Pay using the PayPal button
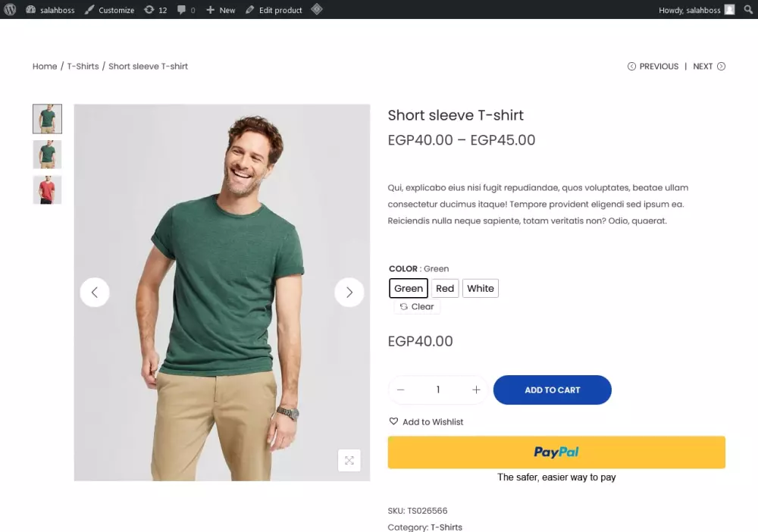Viewport: 758px width, 532px height. 556,452
